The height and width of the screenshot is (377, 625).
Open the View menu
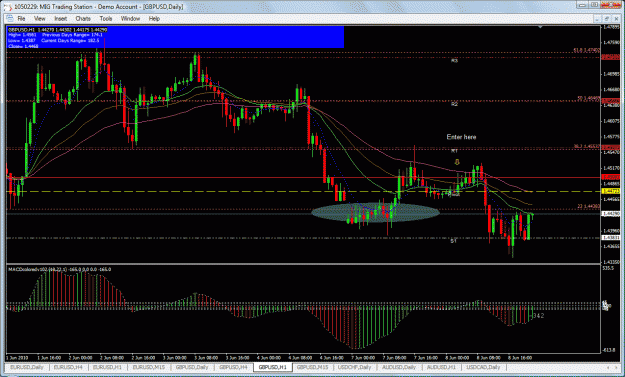(39, 19)
